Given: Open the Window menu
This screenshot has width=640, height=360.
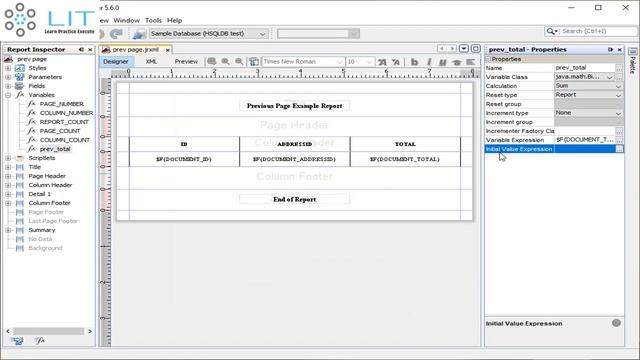Looking at the screenshot, I should [x=127, y=20].
